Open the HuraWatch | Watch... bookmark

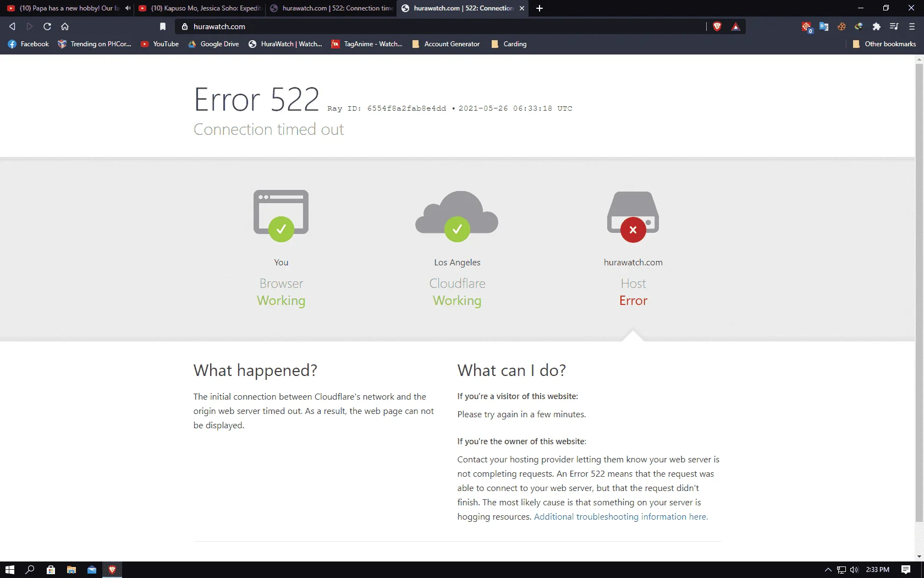285,44
